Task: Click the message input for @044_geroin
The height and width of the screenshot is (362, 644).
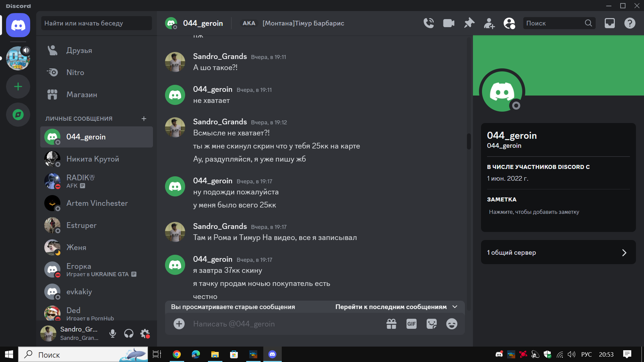Action: [285, 324]
